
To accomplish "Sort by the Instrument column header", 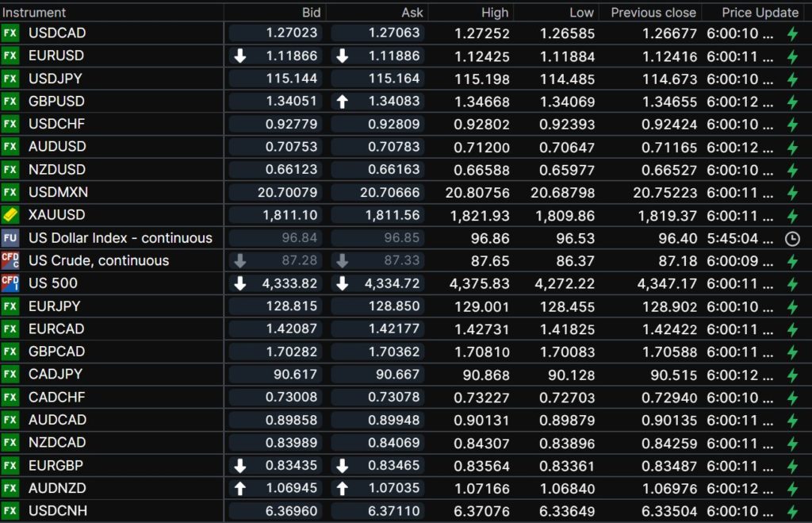I will coord(35,13).
